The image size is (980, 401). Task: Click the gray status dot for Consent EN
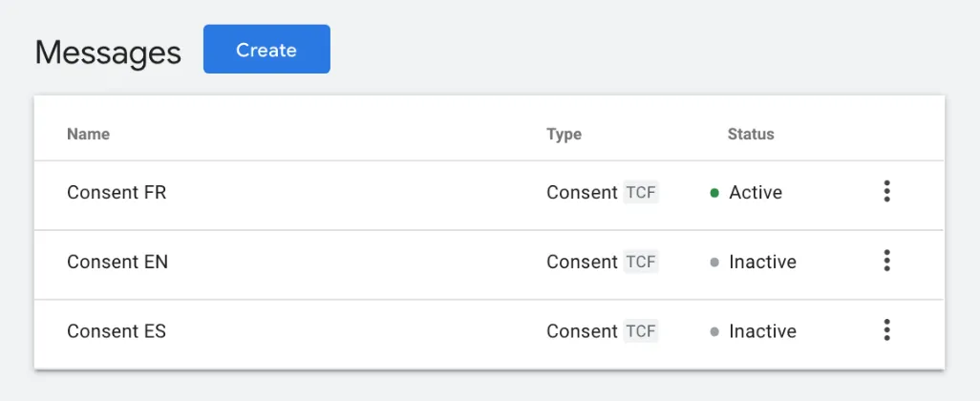714,263
